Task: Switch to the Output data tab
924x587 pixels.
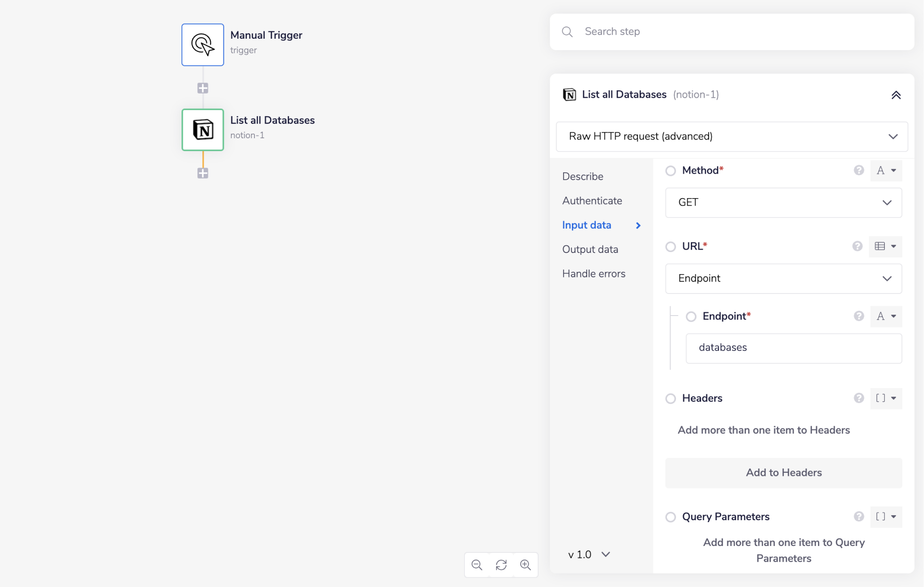Action: 590,249
